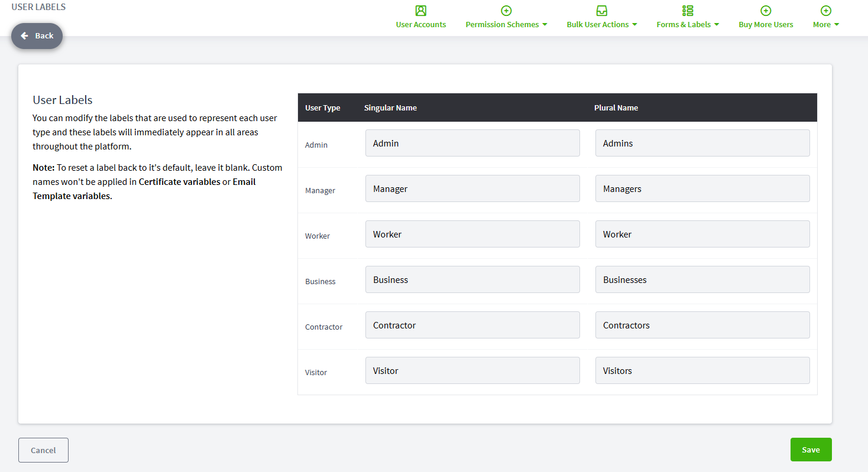This screenshot has height=472, width=868.
Task: Click the Bulk User Actions inbox icon
Action: 602,11
